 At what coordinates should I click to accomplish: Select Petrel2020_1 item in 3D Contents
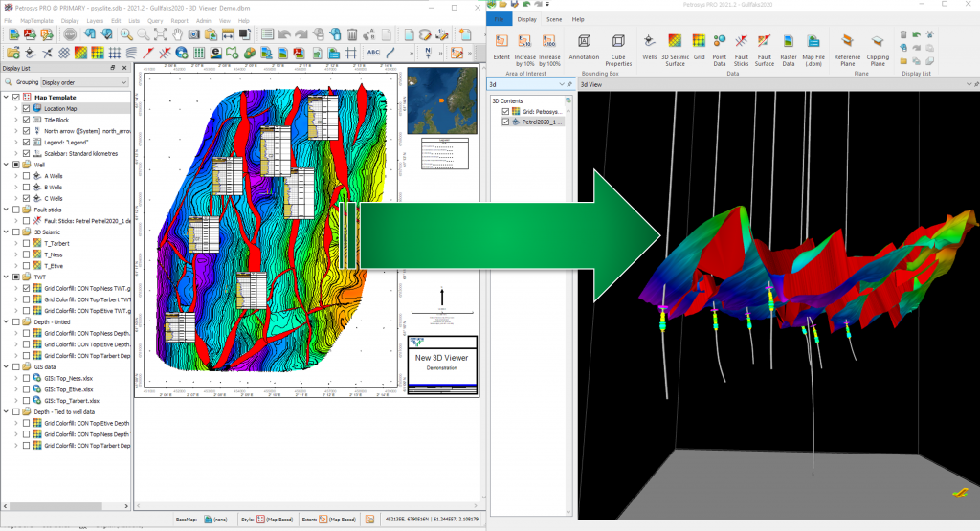(x=543, y=122)
